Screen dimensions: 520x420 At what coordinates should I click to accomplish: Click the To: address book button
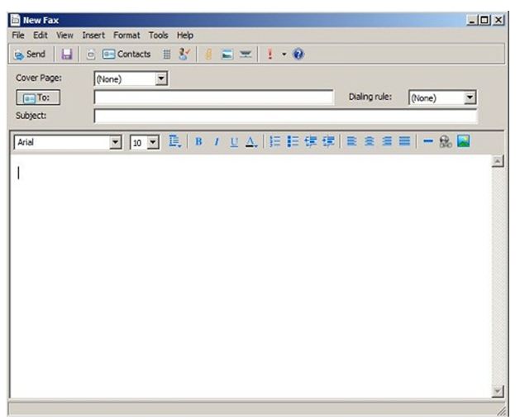38,98
